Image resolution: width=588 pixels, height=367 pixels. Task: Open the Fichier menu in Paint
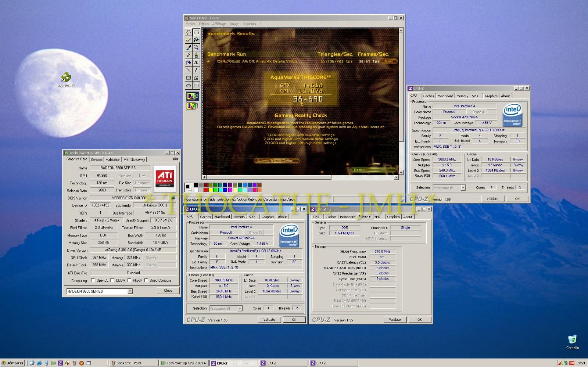[x=190, y=24]
